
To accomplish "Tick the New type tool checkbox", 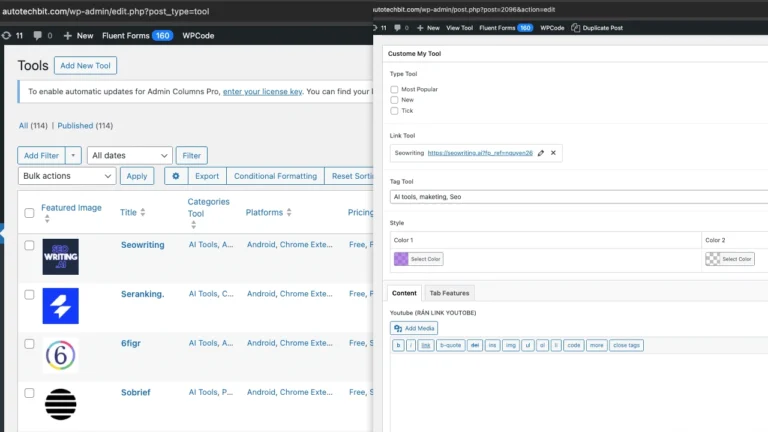I will pyautogui.click(x=394, y=100).
